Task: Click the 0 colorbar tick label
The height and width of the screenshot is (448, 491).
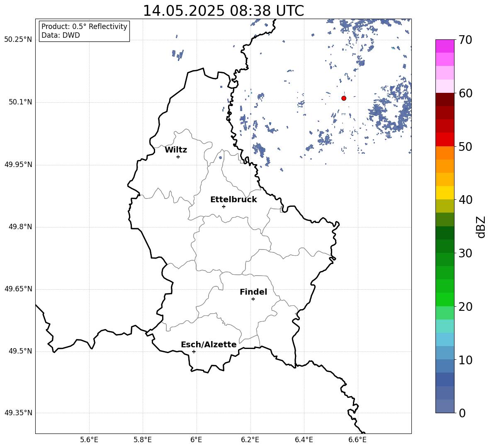Action: 462,413
